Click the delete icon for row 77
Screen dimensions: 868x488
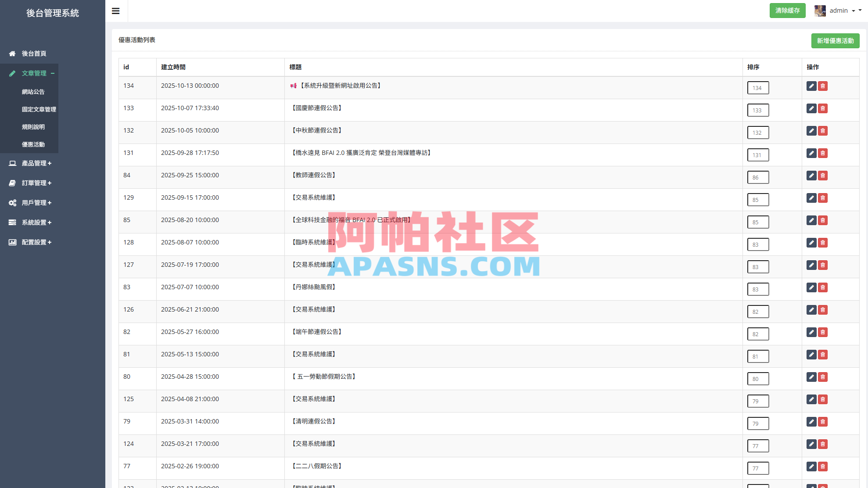click(823, 467)
